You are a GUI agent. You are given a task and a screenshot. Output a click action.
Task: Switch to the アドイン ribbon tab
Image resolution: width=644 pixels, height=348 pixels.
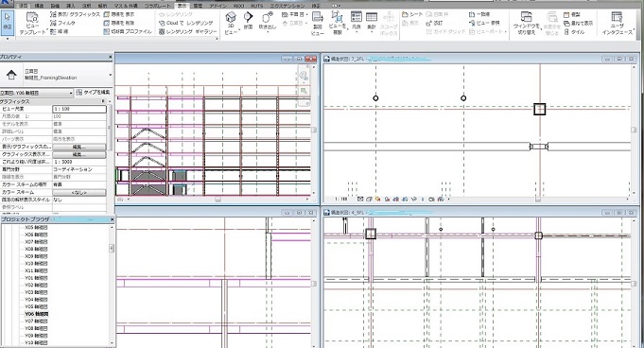(218, 6)
